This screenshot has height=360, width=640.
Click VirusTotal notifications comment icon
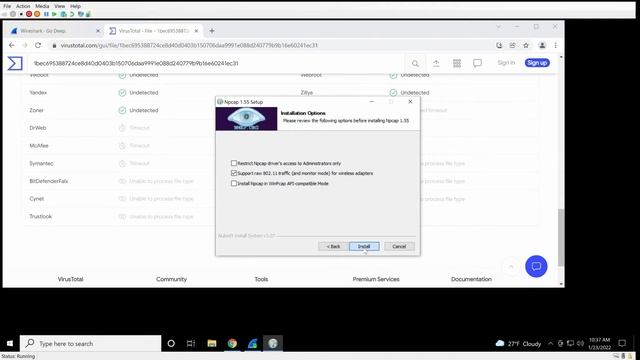tap(477, 63)
